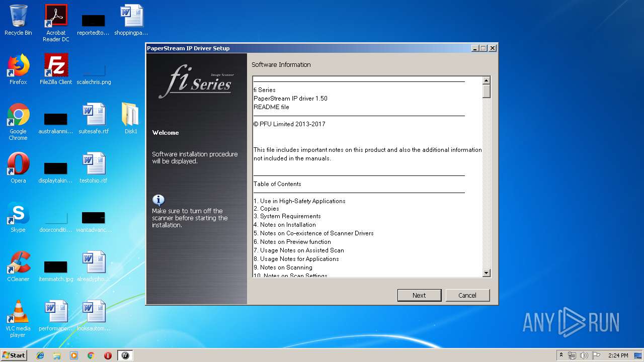Open the performanc Word document
644x362 pixels.
point(55,316)
